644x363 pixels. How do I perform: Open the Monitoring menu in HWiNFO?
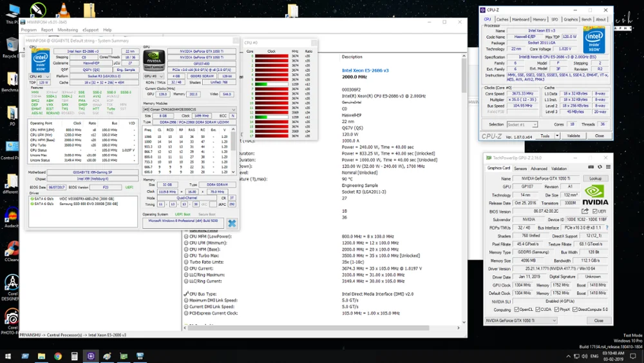68,30
